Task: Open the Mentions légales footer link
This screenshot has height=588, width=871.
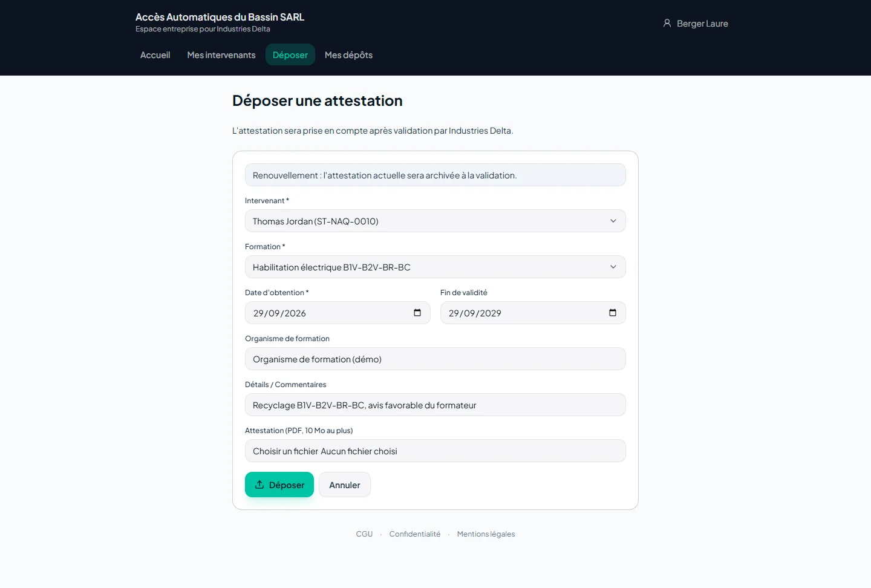Action: pos(486,534)
